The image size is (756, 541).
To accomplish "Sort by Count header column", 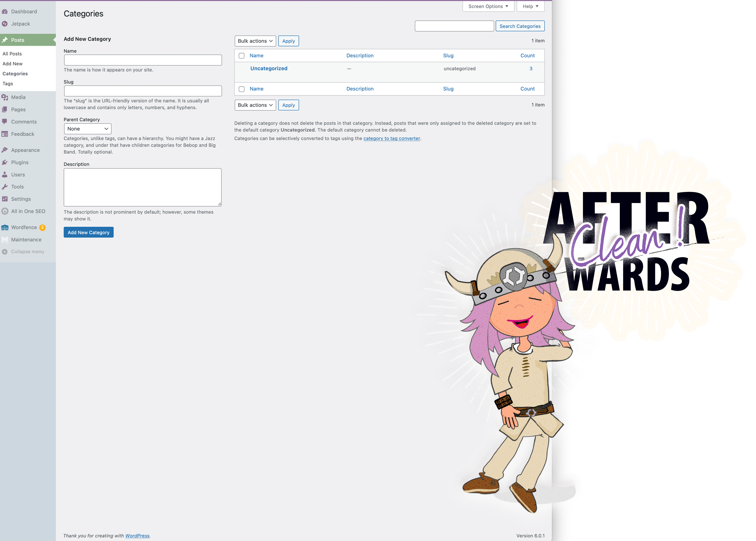I will click(527, 56).
